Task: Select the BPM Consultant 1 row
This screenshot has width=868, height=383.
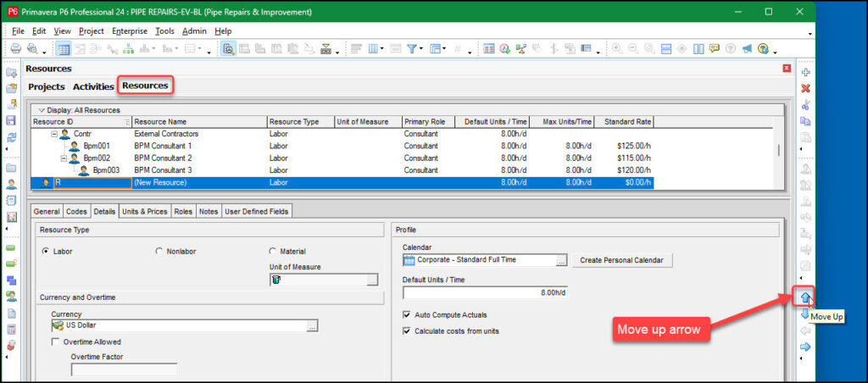Action: (x=343, y=146)
